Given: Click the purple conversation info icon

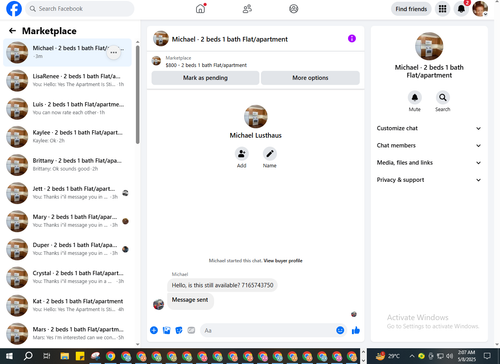Looking at the screenshot, I should 352,39.
